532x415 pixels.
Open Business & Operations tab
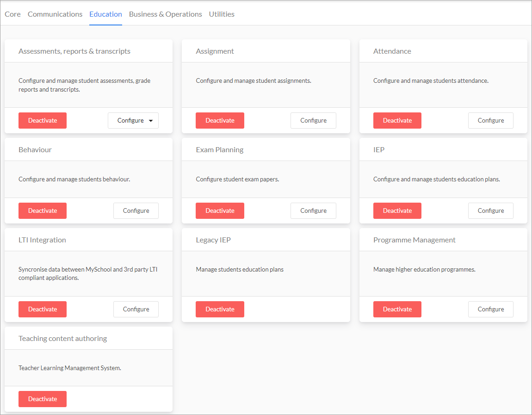165,14
